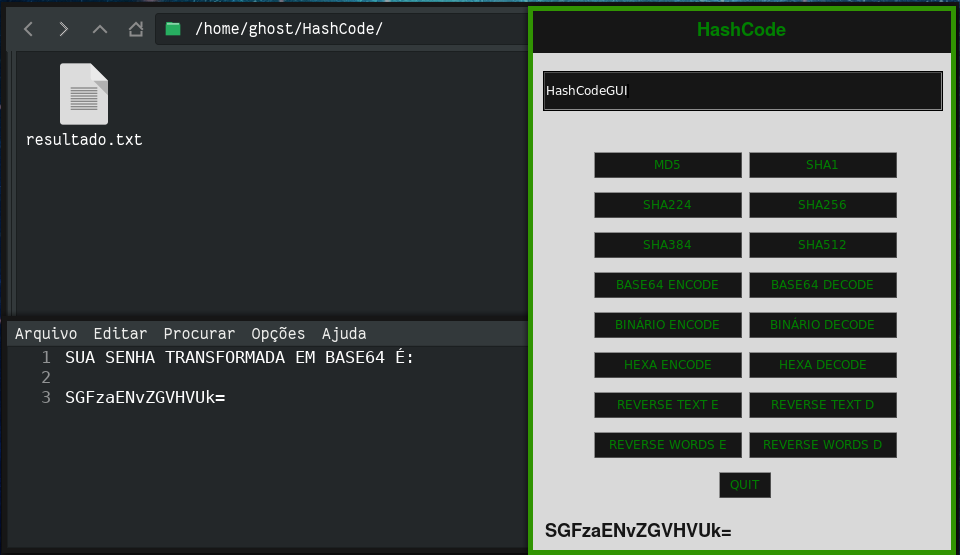960x555 pixels.
Task: Select the resultado.txt file icon
Action: [84, 94]
